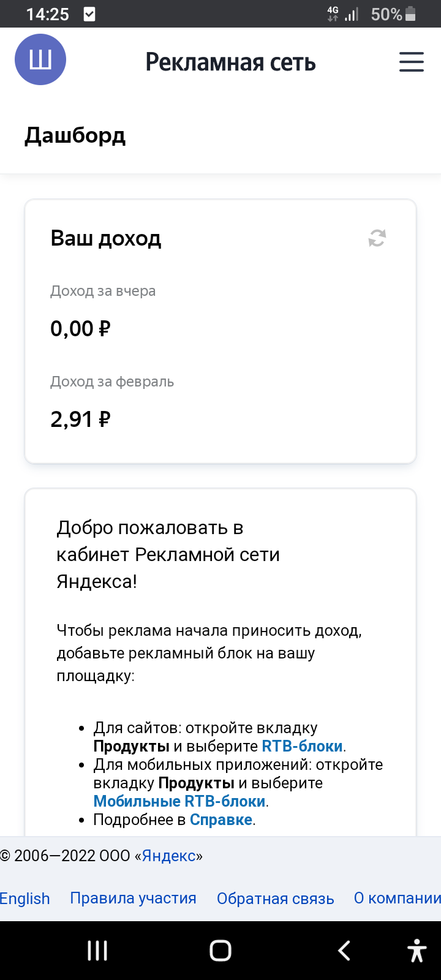Image resolution: width=441 pixels, height=980 pixels.
Task: Refresh the income widget
Action: (377, 238)
